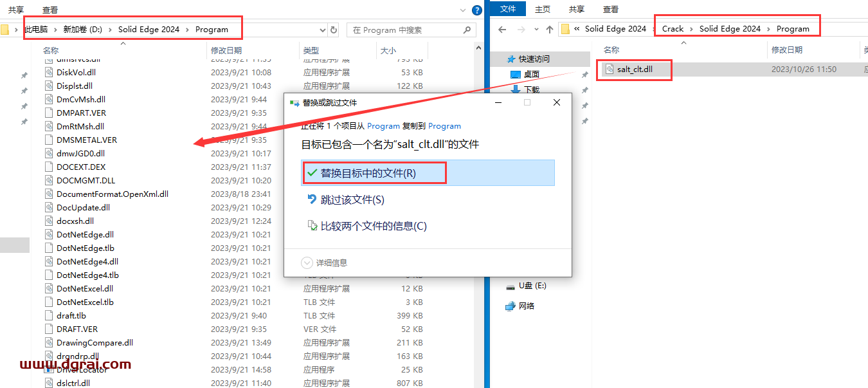This screenshot has width=868, height=388.
Task: Open the help icon in the left Explorer window
Action: coord(476,10)
